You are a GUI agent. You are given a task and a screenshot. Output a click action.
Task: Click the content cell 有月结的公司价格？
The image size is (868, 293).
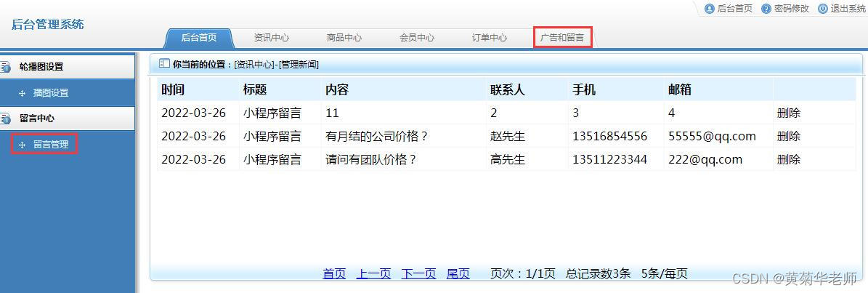[x=378, y=136]
